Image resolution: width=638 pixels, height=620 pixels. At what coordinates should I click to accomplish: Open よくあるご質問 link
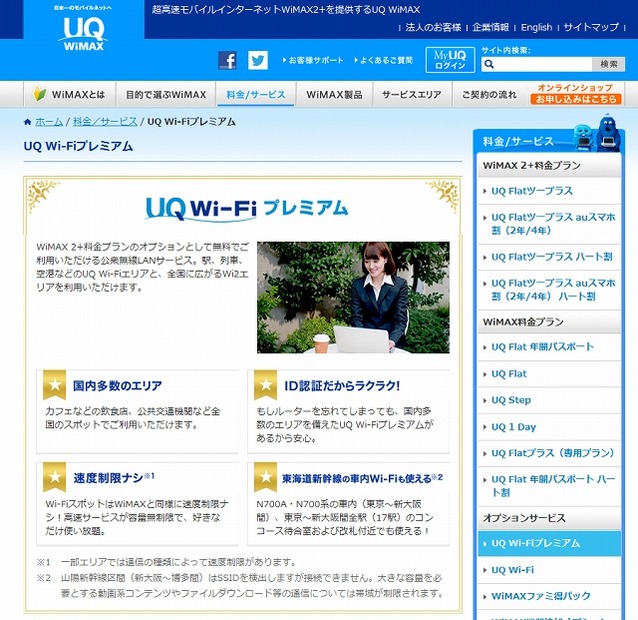coord(384,60)
